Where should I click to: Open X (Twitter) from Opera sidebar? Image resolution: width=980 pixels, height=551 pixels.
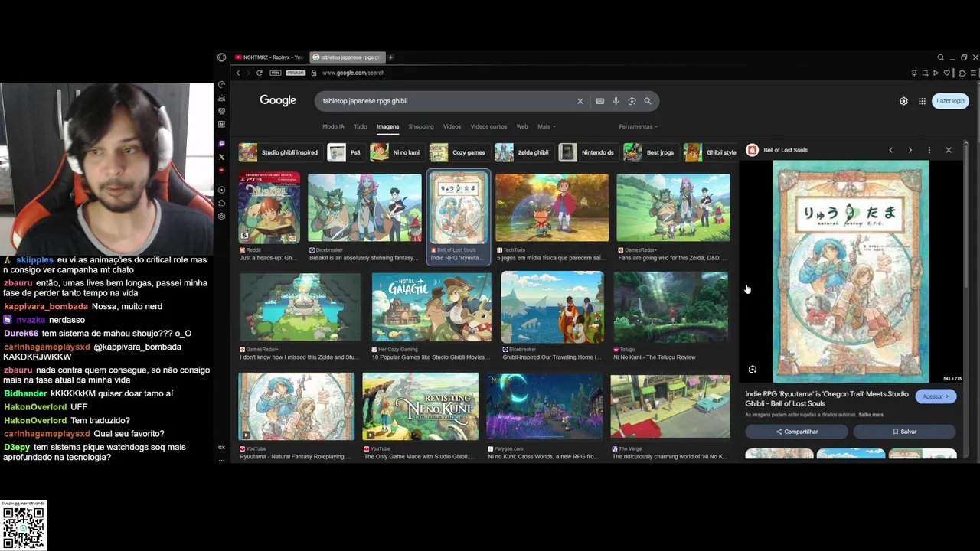[x=222, y=157]
